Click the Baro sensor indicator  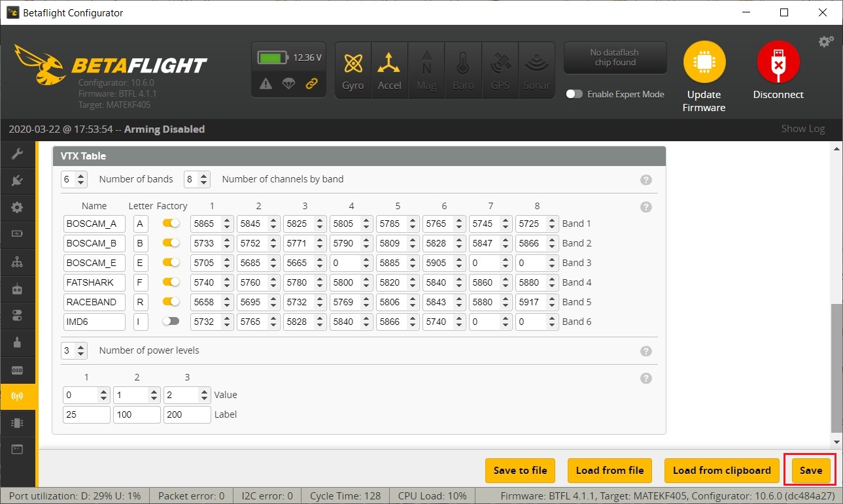(x=463, y=70)
